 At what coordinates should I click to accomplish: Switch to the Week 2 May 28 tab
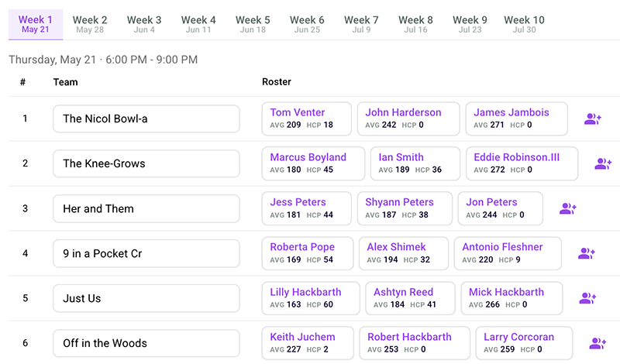(x=90, y=24)
